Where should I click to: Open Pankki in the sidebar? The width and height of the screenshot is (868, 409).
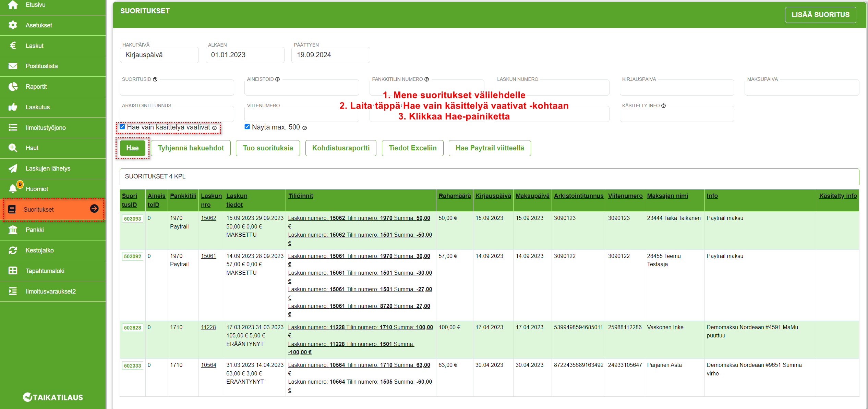coord(53,230)
